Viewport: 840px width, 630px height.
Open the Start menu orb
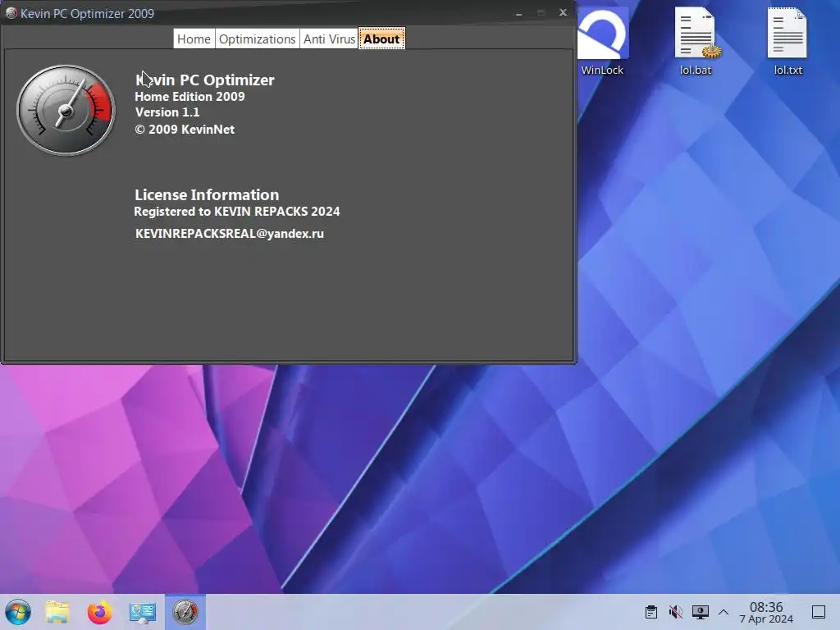click(18, 612)
